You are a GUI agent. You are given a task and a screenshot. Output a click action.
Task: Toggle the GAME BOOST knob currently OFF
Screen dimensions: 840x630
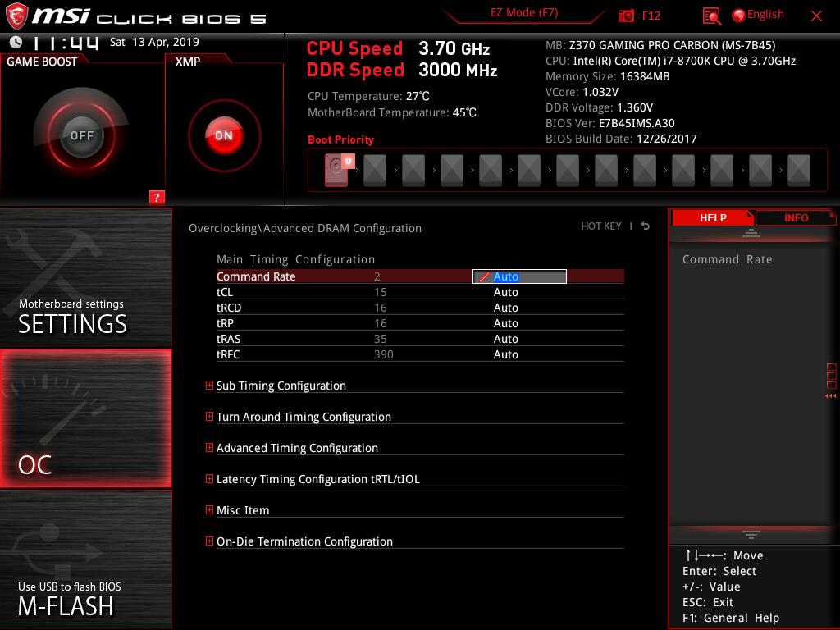[x=81, y=135]
